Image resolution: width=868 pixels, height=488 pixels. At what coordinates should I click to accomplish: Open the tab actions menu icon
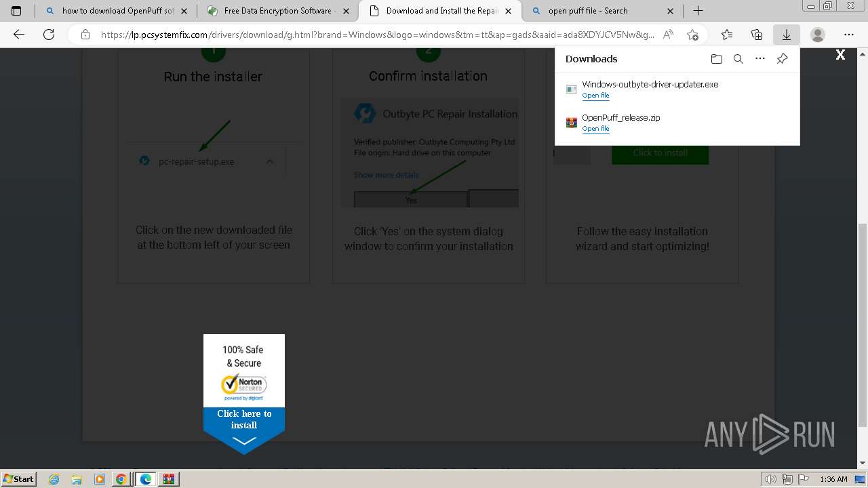click(x=16, y=11)
